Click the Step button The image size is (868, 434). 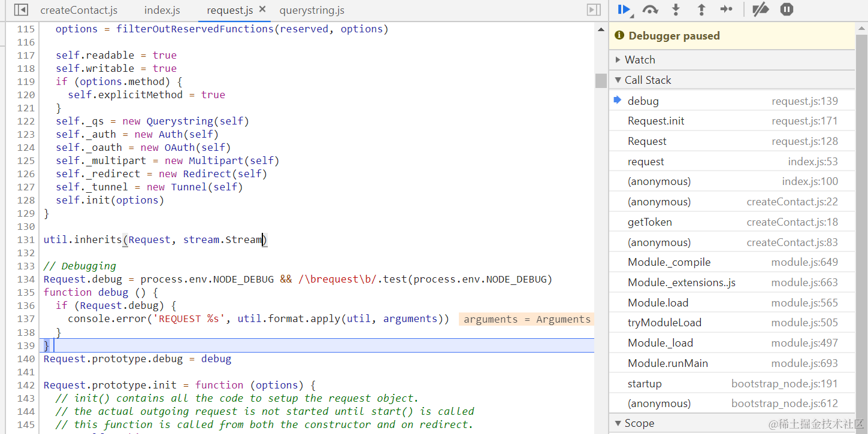726,10
